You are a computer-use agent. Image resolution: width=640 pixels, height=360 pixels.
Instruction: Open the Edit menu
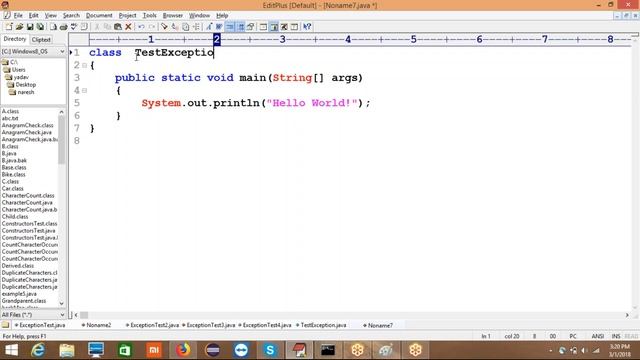(x=33, y=16)
